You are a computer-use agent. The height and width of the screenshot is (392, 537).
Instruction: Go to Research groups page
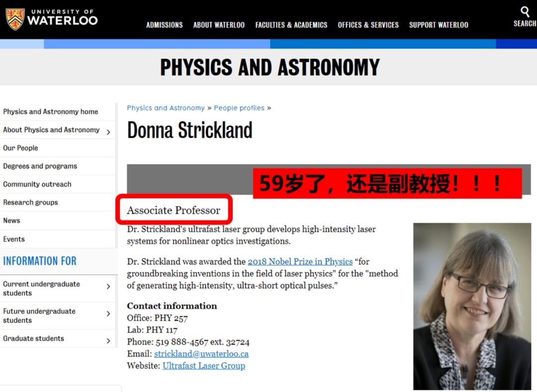pyautogui.click(x=30, y=202)
